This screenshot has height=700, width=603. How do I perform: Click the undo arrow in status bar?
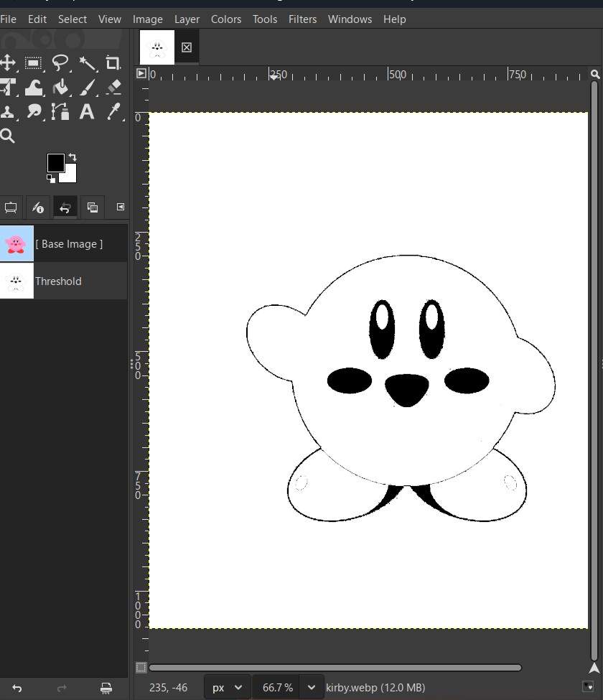point(17,687)
